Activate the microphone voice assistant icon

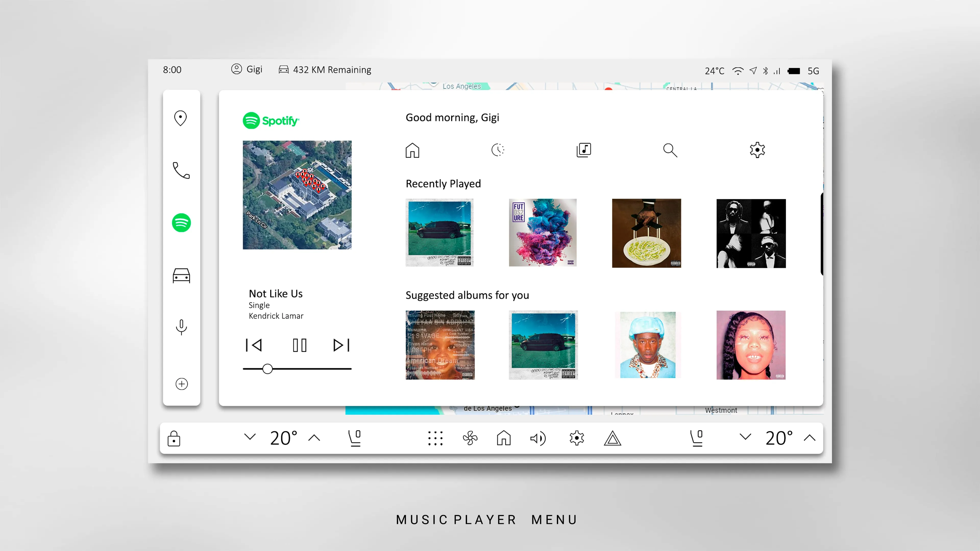click(x=181, y=327)
